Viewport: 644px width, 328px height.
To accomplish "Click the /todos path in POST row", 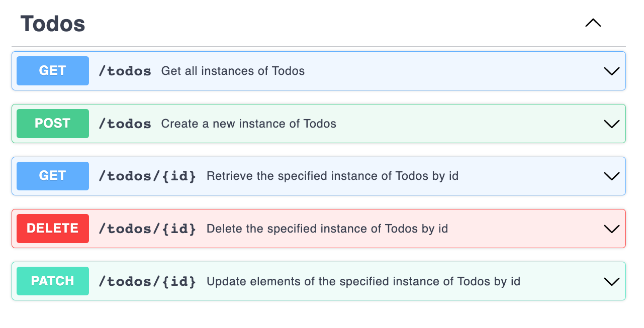I will (x=125, y=124).
